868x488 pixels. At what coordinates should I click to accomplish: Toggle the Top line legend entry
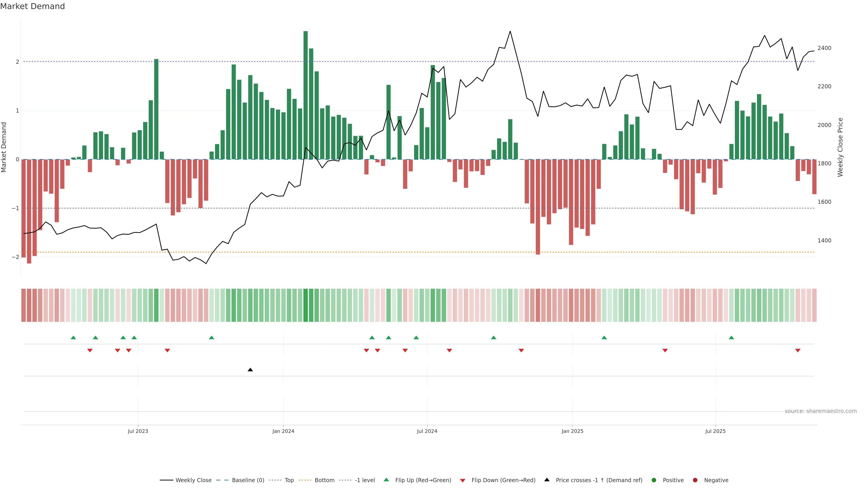tap(289, 480)
